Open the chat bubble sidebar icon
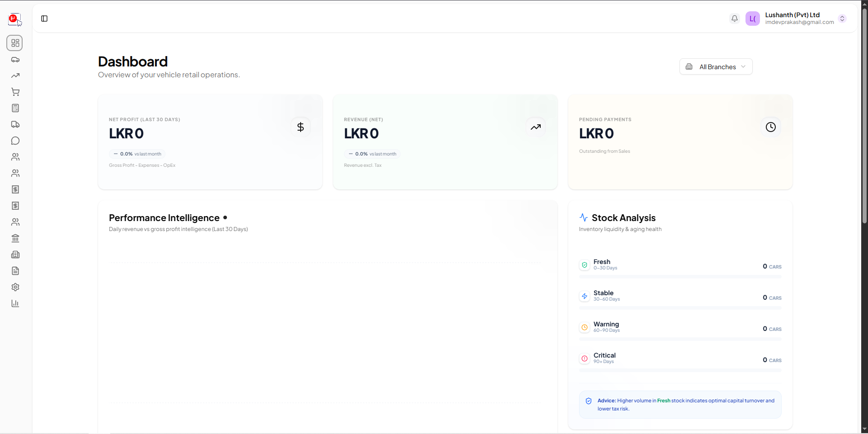Screen dimensions: 868x434 (x=15, y=141)
